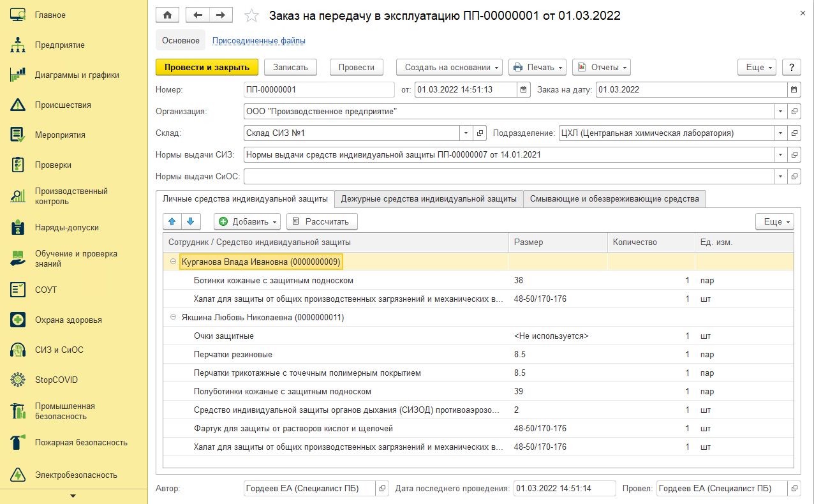Select Фартук для защиты от растворов row
The height and width of the screenshot is (504, 814).
478,428
